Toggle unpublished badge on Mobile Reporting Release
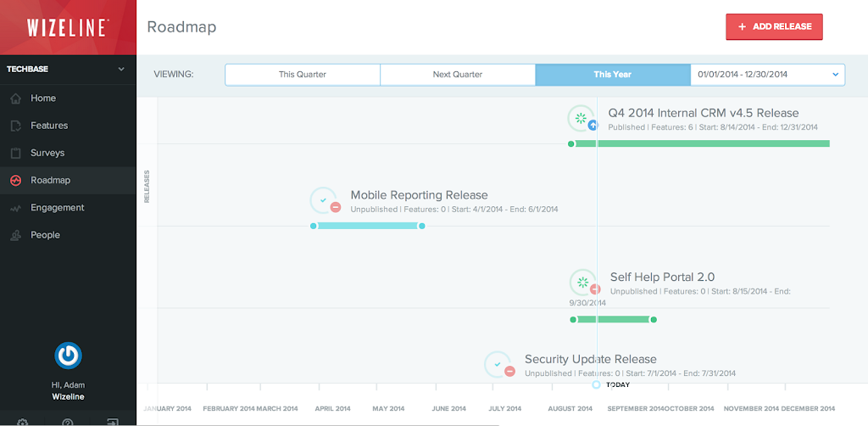The image size is (868, 426). point(336,207)
